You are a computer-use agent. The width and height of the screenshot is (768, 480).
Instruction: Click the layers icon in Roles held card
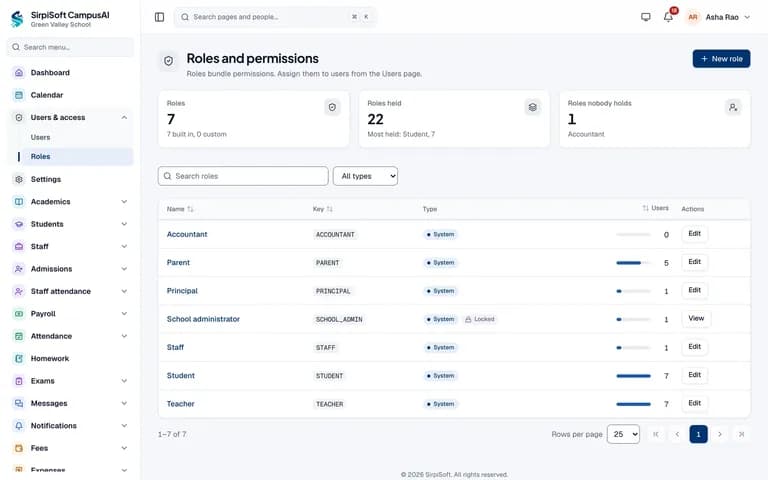[532, 107]
